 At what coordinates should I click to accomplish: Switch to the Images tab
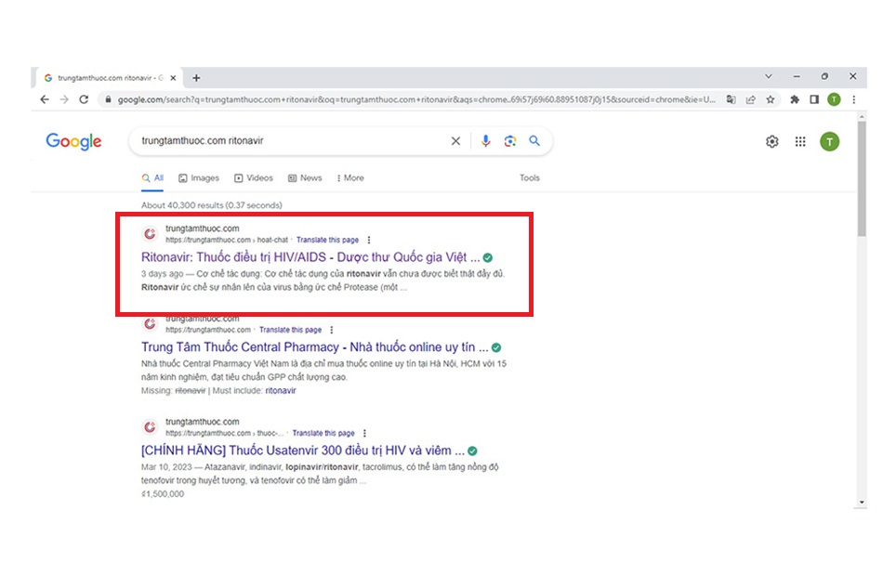click(x=199, y=177)
